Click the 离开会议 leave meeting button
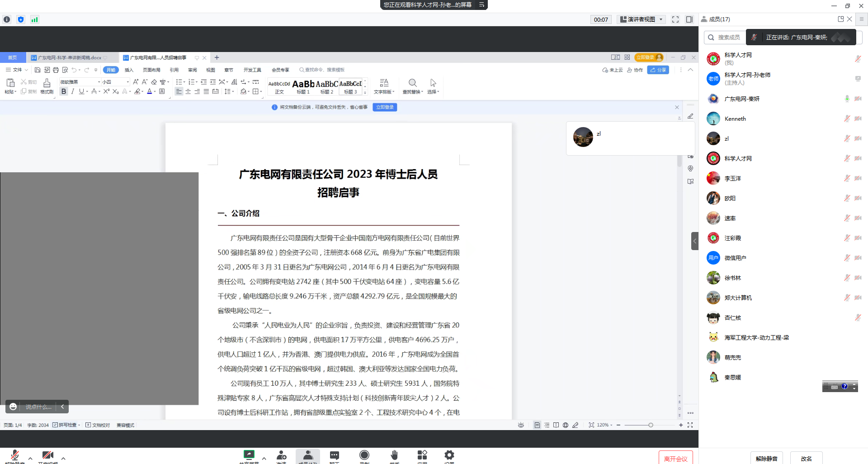Image resolution: width=868 pixels, height=464 pixels. [676, 458]
